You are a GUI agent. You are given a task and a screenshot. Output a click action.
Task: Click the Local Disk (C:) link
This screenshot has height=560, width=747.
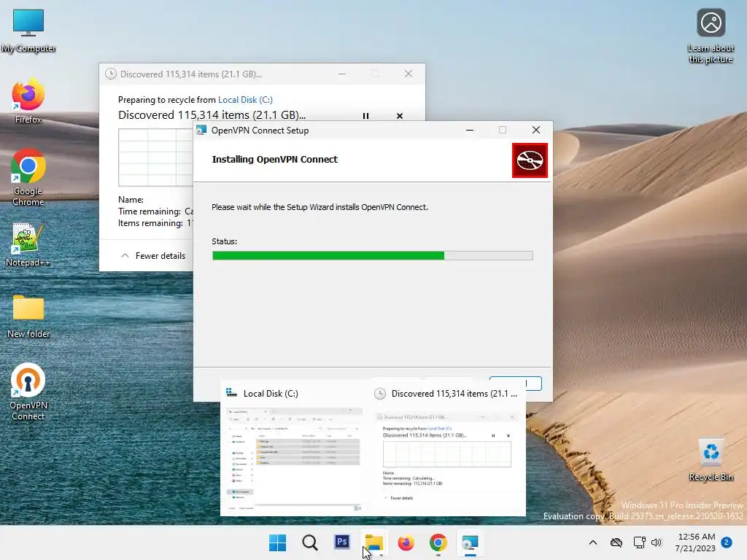click(245, 99)
